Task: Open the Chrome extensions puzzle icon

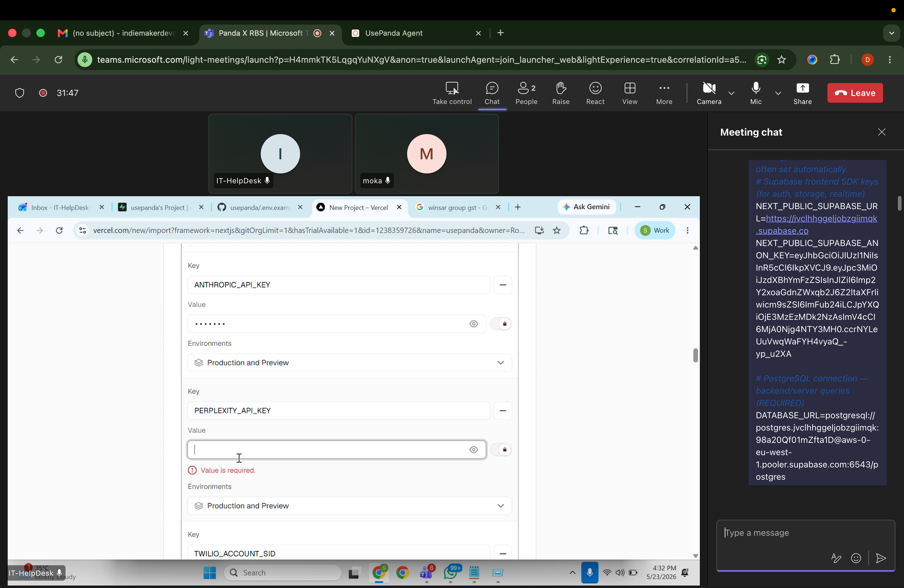Action: 835,60
